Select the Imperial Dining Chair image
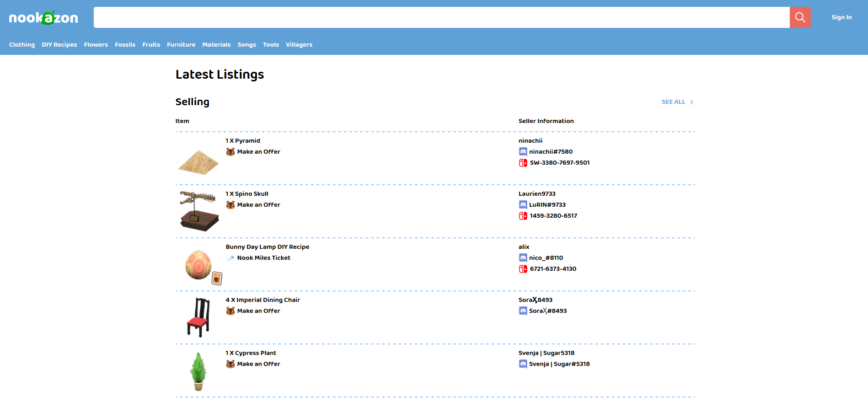 click(198, 317)
